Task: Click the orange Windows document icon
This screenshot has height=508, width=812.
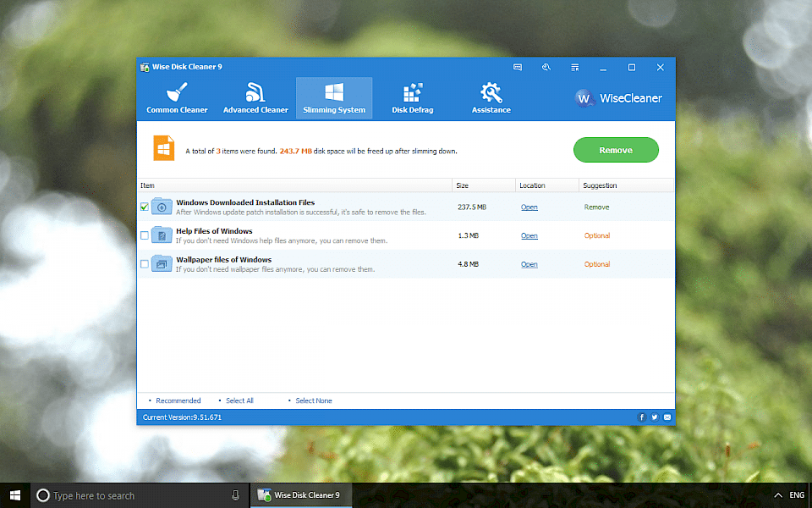Action: (163, 148)
